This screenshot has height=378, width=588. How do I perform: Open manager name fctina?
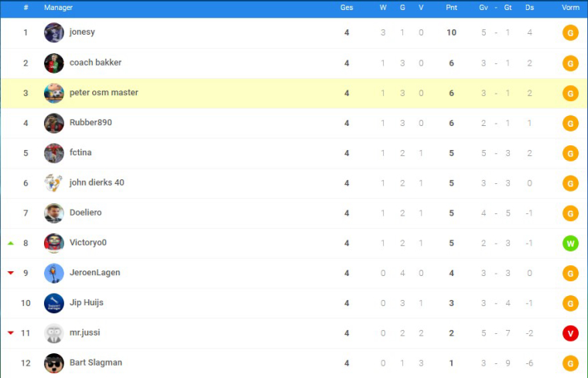coord(80,152)
